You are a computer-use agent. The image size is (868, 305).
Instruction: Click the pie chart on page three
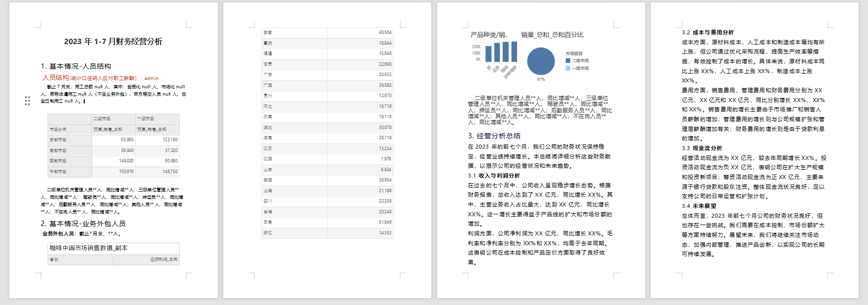click(x=540, y=61)
